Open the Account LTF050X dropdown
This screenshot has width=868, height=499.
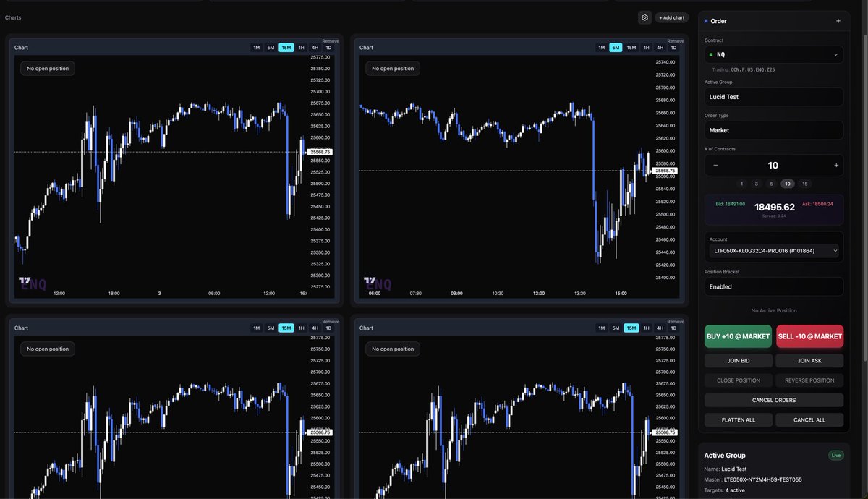[x=774, y=251]
